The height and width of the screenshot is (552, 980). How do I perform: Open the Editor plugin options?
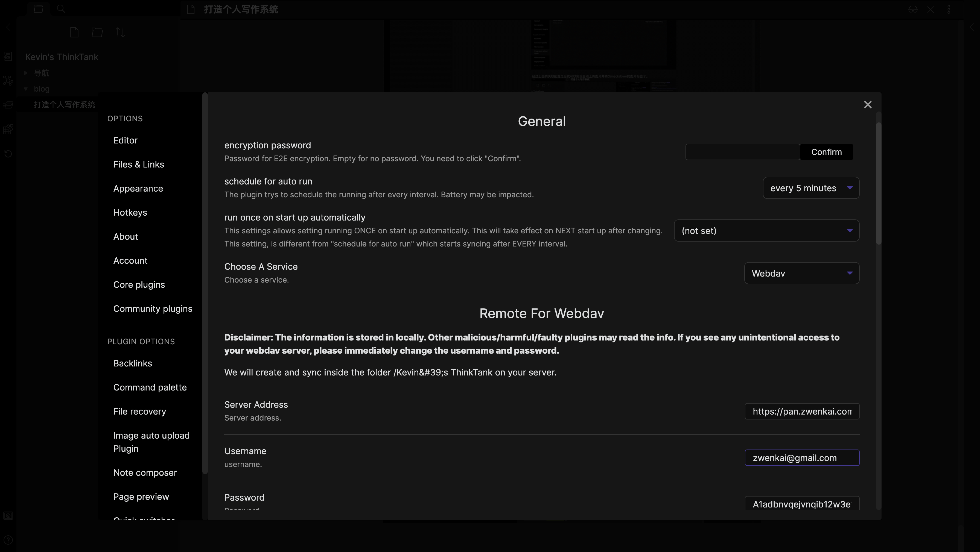point(125,140)
